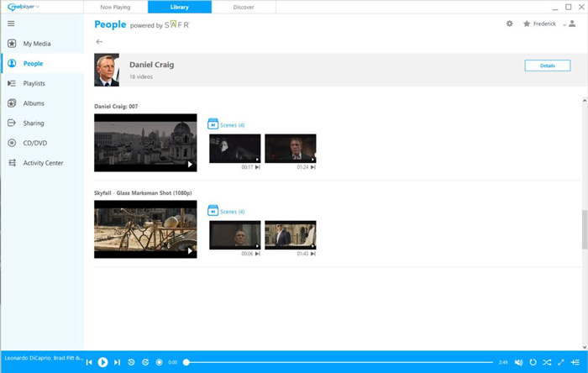Switch to the Now Playing tab

(x=115, y=7)
